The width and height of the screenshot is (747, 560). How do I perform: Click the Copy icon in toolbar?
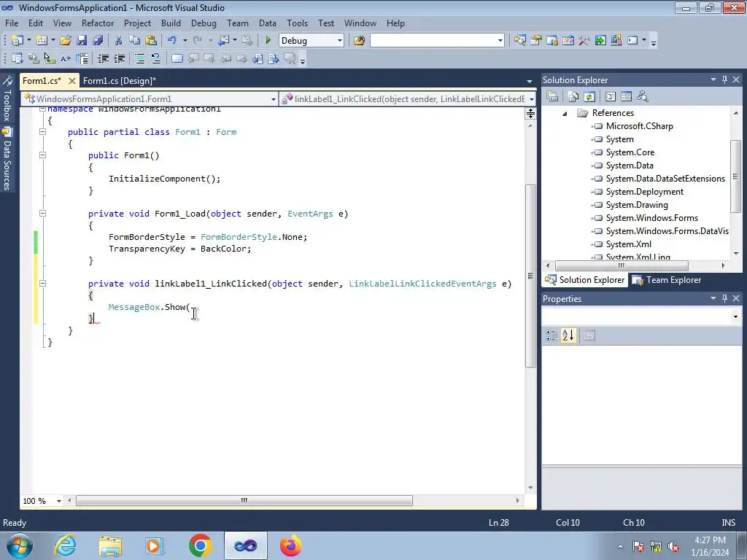point(135,41)
